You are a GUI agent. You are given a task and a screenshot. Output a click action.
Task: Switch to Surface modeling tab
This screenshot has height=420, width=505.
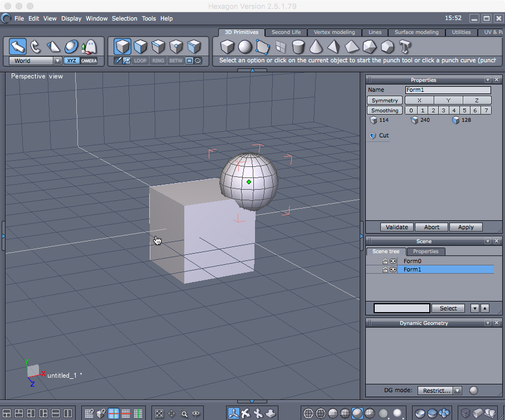(416, 32)
